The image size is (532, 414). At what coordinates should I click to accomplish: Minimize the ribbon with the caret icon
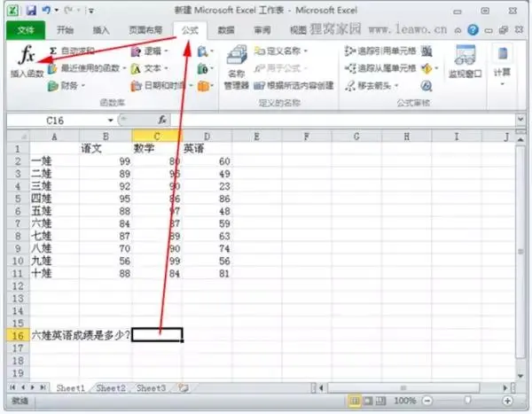click(x=458, y=30)
